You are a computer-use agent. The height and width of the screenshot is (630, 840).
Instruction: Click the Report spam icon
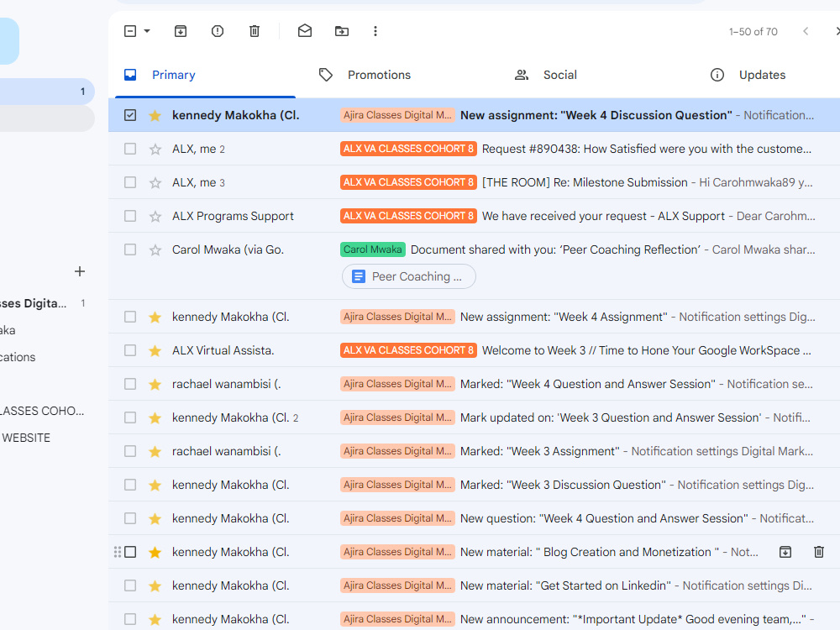[218, 31]
